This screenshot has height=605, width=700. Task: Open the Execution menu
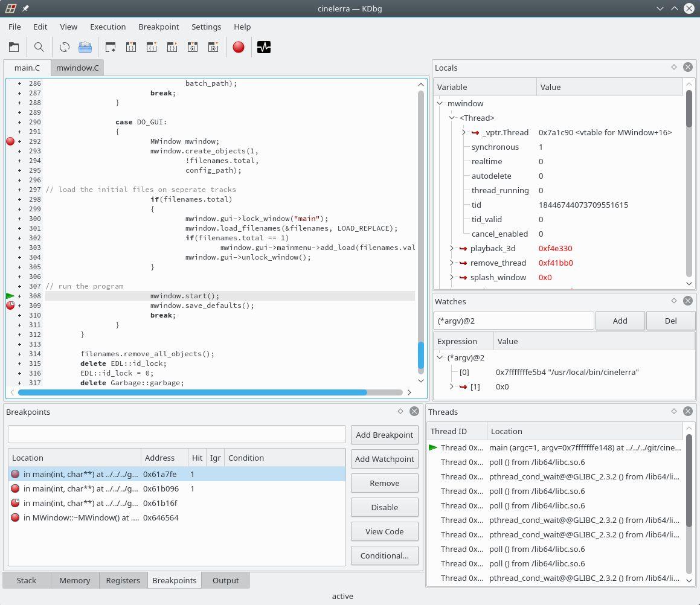[x=108, y=27]
